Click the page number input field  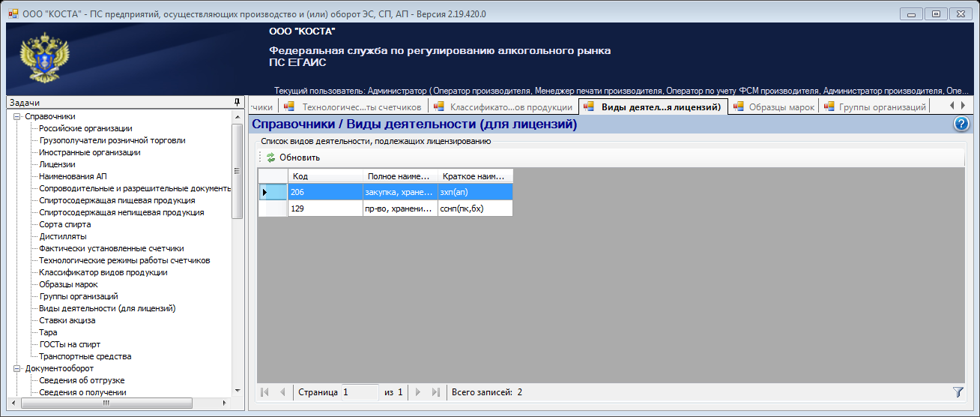[360, 392]
